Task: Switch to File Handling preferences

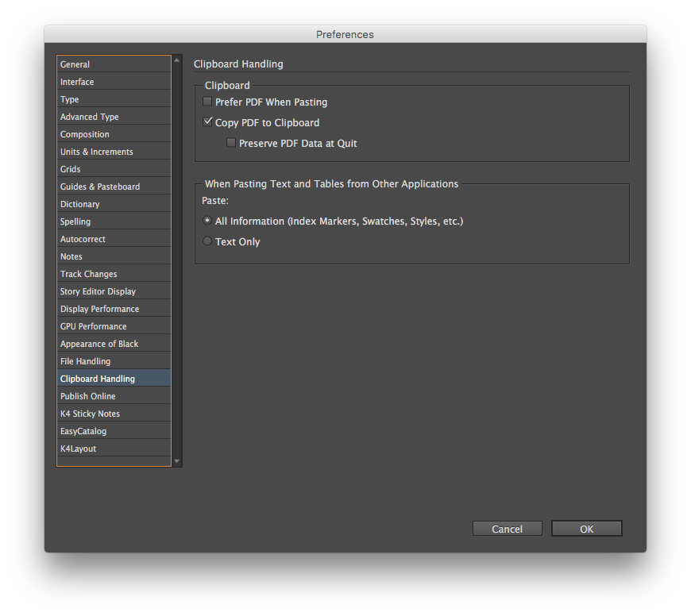Action: coord(114,361)
